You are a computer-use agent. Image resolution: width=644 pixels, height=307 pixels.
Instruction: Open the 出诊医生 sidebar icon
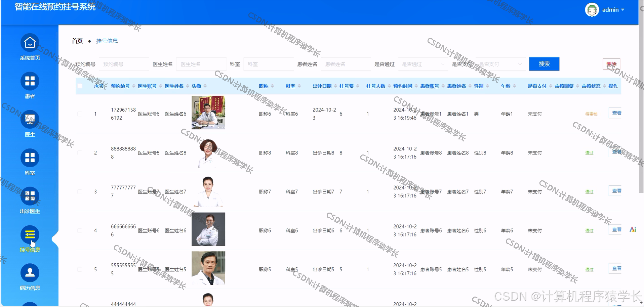pyautogui.click(x=30, y=196)
